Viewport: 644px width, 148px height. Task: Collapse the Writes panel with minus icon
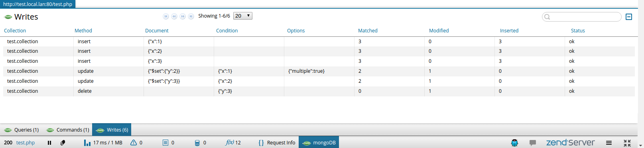[x=629, y=17]
